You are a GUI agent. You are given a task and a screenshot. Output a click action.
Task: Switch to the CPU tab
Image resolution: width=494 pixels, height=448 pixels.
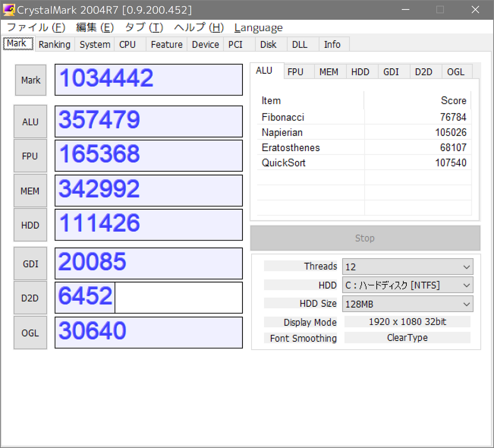pos(130,44)
